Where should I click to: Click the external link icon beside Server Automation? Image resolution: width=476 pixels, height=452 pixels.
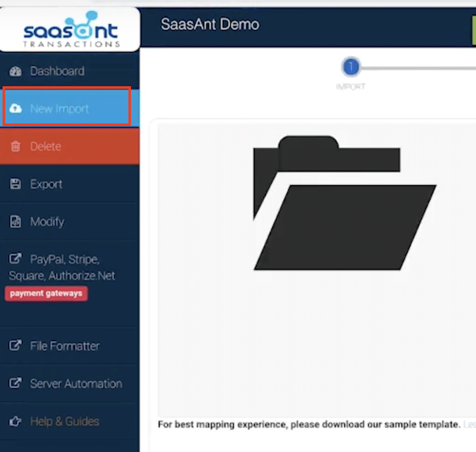[x=16, y=383]
